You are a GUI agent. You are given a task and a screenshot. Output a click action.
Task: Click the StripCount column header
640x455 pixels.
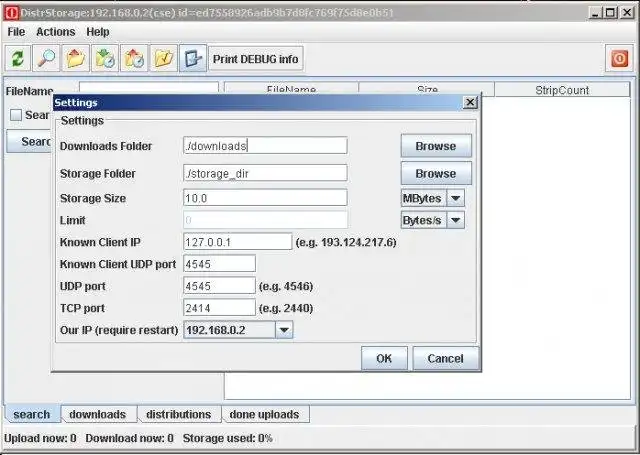(x=562, y=90)
